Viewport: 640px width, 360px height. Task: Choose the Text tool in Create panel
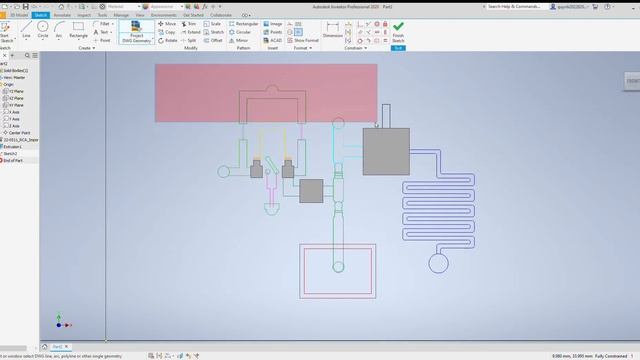tap(101, 32)
